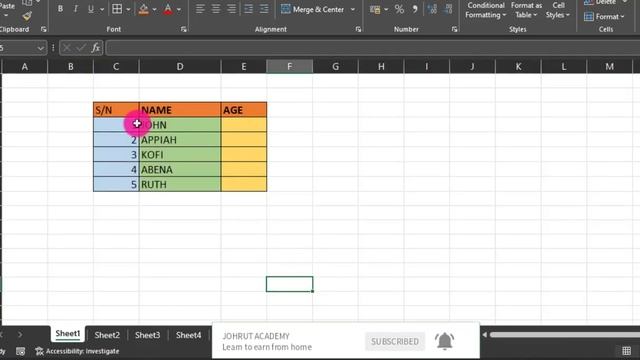Open the Alignment settings dialog launcher
Viewport: 640px width, 360px height.
point(358,29)
